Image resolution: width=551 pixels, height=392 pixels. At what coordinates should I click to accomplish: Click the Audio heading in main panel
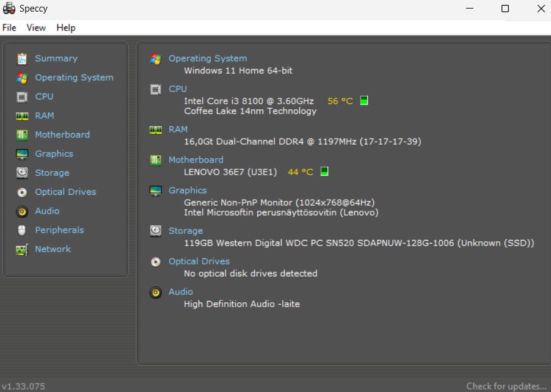[x=181, y=292]
